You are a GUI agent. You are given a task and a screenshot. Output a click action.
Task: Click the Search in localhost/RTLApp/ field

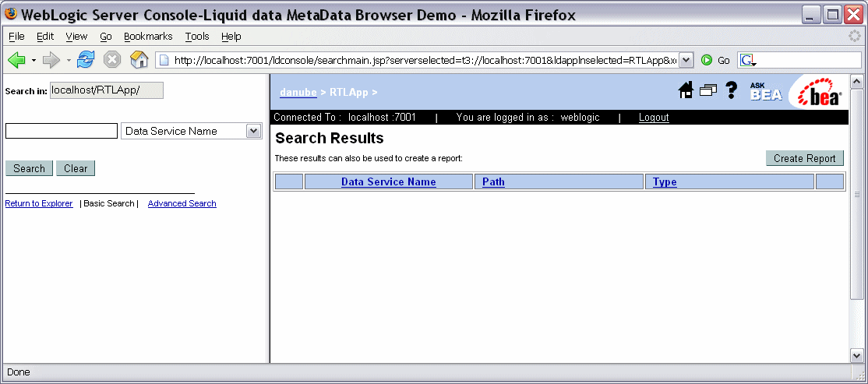pos(107,90)
